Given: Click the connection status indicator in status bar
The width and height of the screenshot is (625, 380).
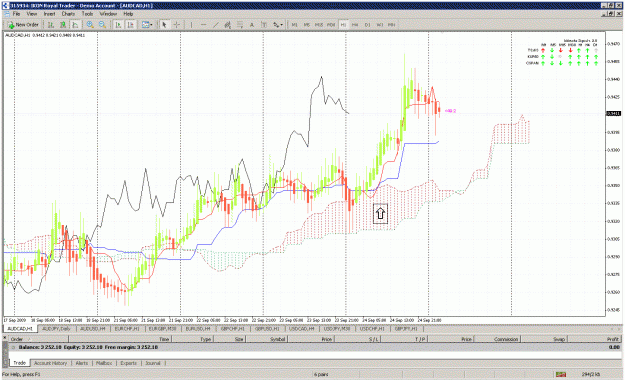Looking at the screenshot, I should pos(561,374).
